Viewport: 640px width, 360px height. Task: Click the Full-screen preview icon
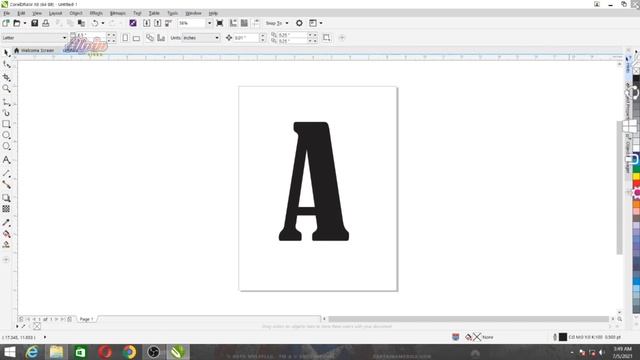pos(220,23)
